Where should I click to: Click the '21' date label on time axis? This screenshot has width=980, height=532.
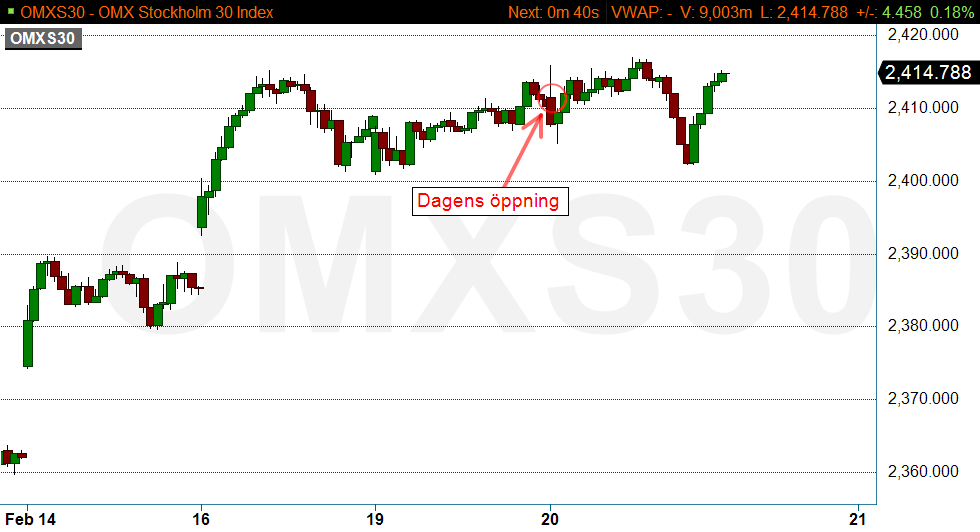pyautogui.click(x=858, y=519)
